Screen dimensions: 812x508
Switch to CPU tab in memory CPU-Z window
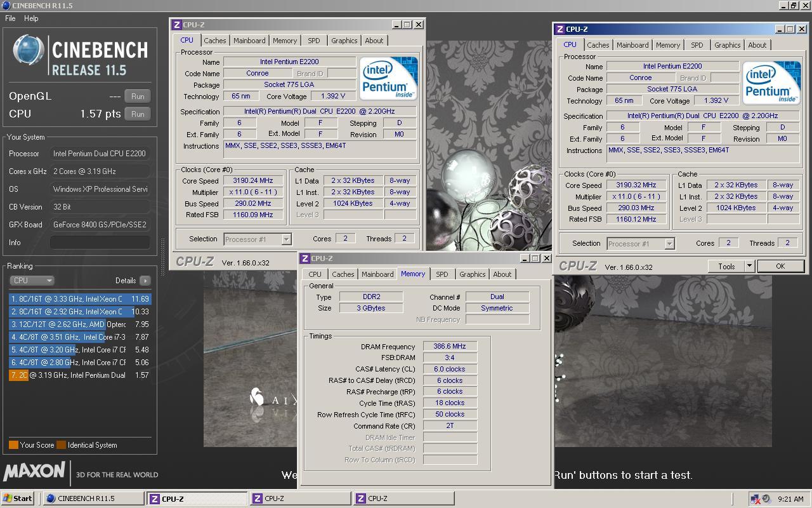[x=315, y=274]
